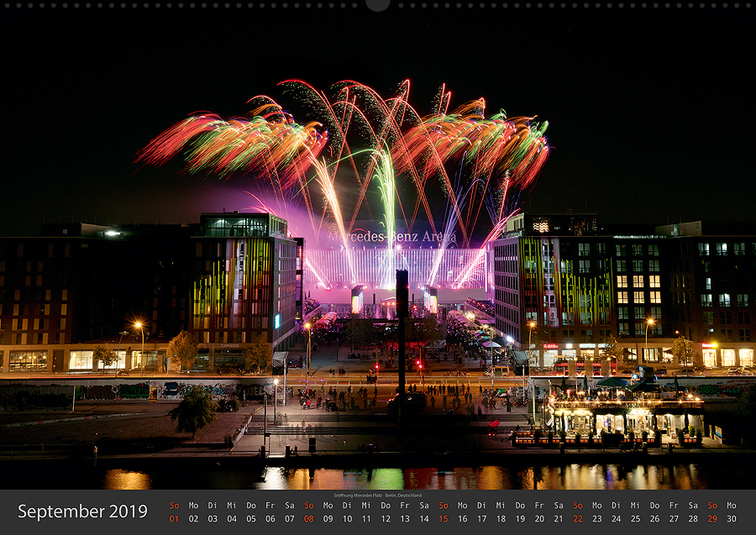Choose date 22 highlighted in red
The height and width of the screenshot is (535, 756).
(578, 519)
